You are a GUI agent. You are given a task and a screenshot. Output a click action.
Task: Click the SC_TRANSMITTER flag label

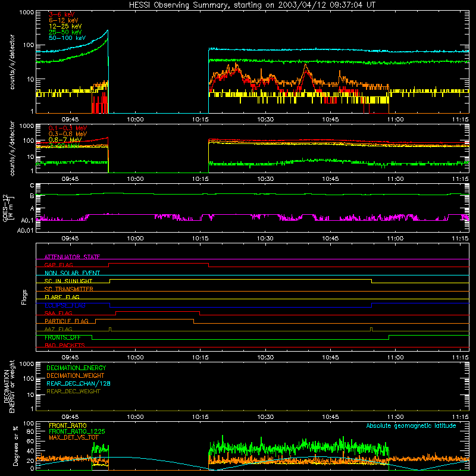click(x=69, y=289)
